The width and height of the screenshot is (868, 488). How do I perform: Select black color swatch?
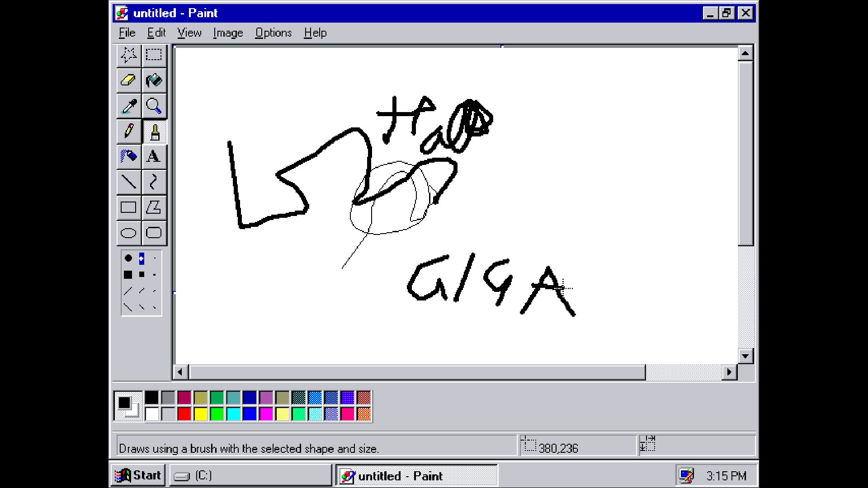151,398
